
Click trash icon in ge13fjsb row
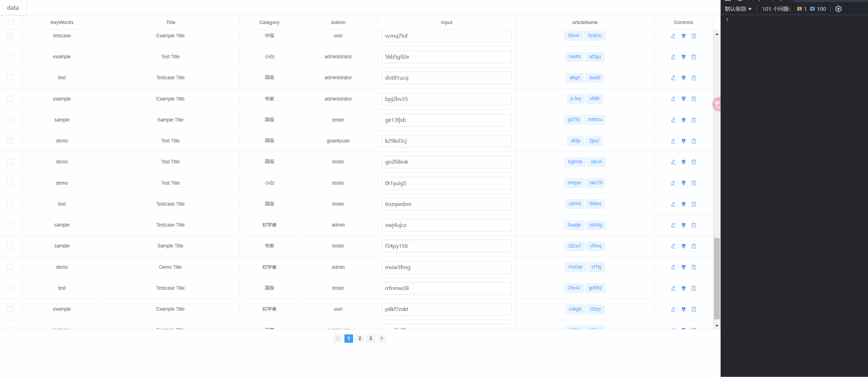(x=694, y=120)
